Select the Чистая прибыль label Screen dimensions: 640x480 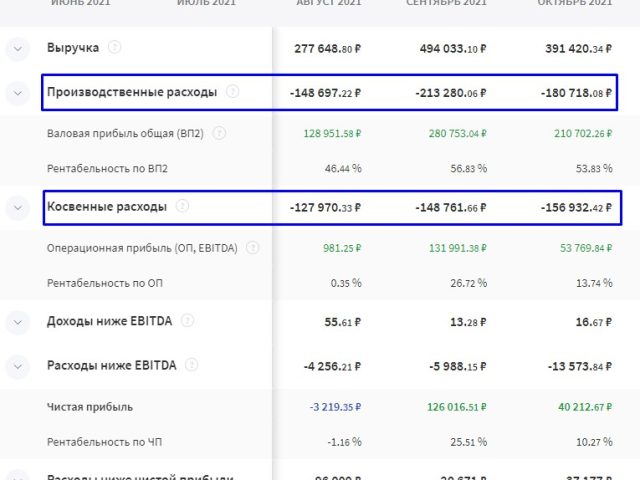click(90, 407)
